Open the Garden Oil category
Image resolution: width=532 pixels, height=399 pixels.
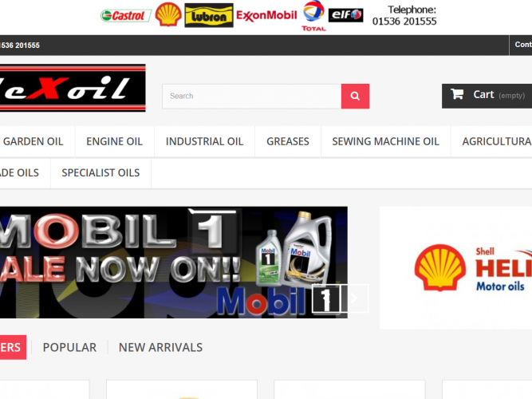(33, 141)
